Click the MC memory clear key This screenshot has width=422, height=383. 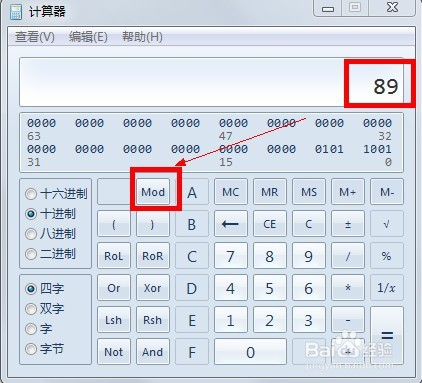click(231, 192)
